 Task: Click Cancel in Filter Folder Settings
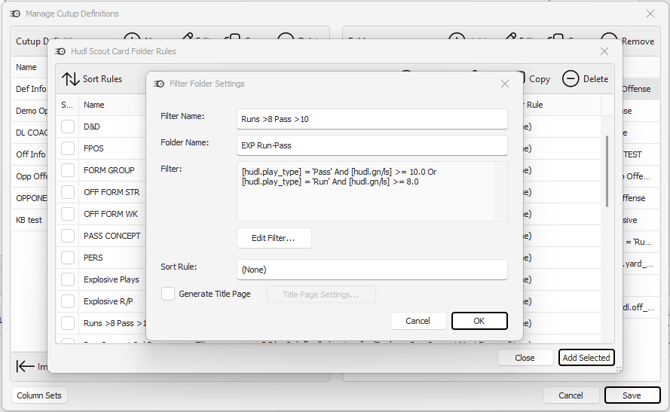pyautogui.click(x=418, y=321)
